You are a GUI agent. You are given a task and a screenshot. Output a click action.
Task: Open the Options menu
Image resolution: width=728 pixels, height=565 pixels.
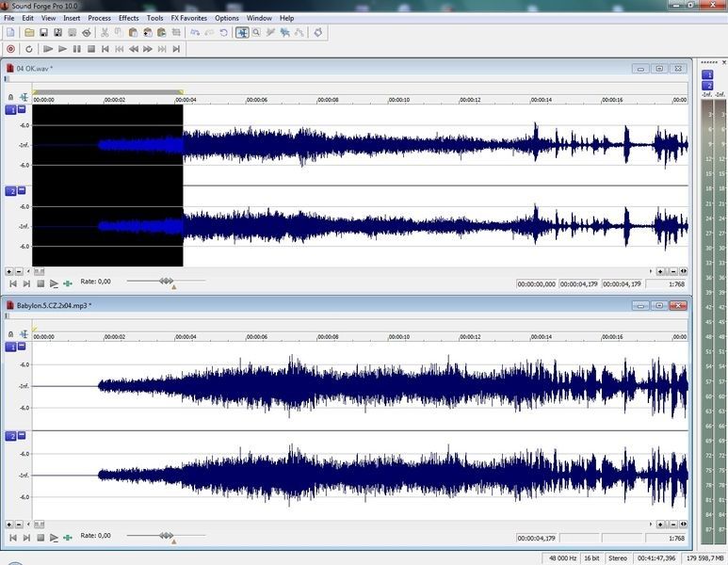(227, 18)
